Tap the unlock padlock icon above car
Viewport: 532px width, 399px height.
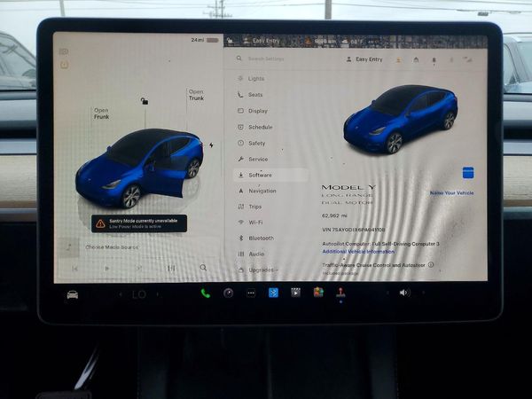coord(145,101)
